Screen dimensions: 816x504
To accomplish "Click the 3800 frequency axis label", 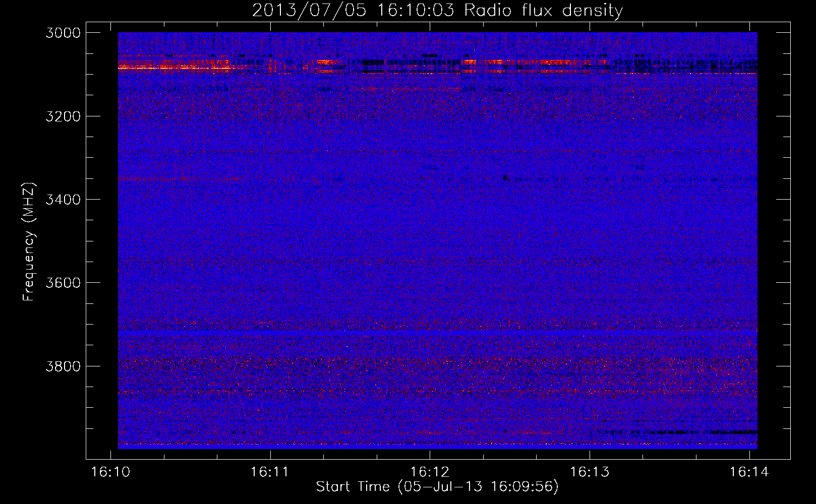I will click(x=63, y=366).
